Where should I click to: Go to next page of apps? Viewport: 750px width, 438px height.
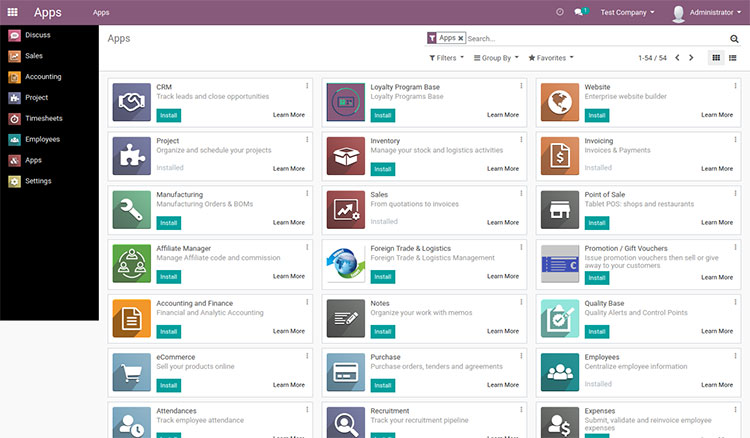click(691, 58)
